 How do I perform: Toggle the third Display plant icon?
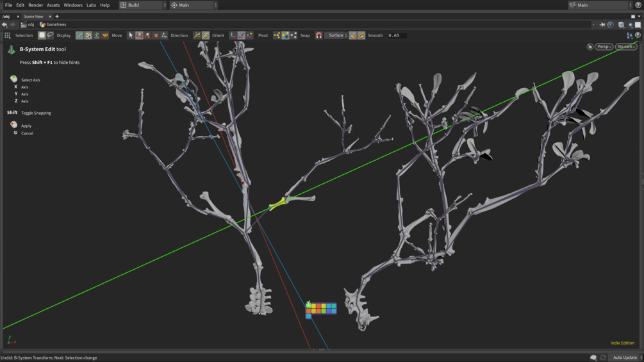[x=97, y=36]
